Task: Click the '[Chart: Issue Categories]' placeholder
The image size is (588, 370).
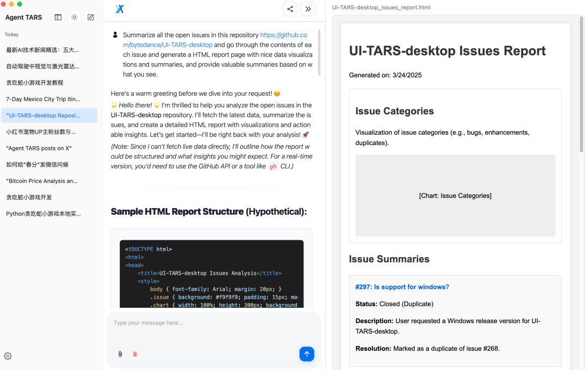Action: 455,196
